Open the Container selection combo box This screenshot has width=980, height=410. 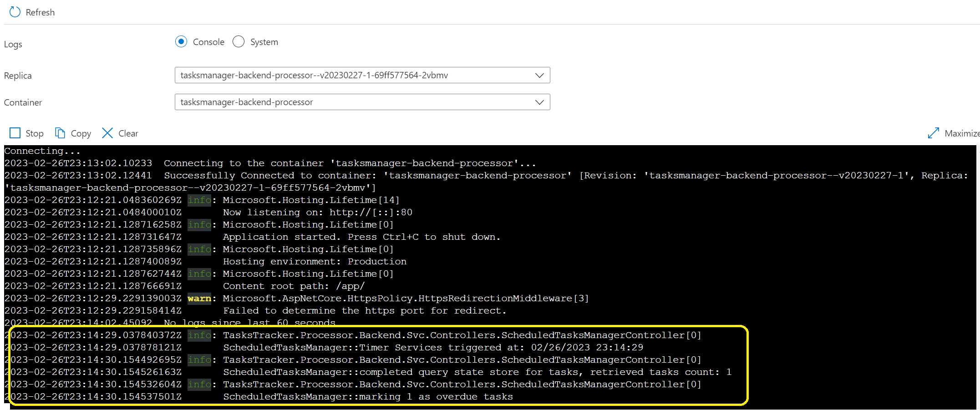(355, 102)
